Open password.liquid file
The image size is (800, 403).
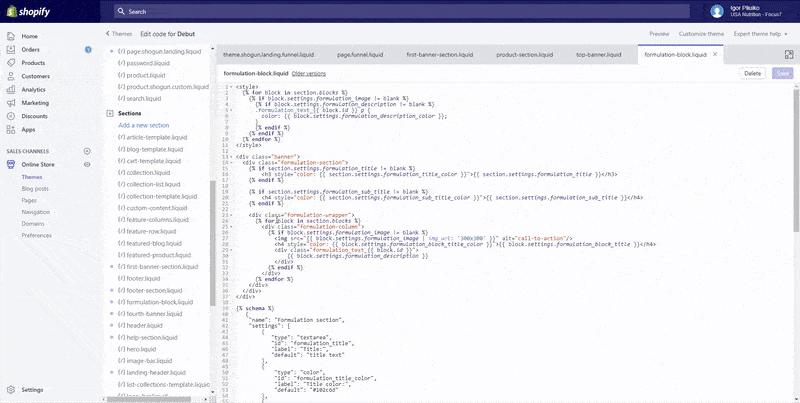[144, 63]
